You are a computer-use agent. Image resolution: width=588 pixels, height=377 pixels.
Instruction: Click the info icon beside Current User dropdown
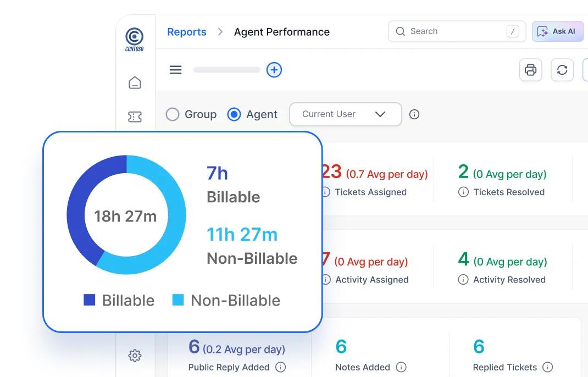(414, 114)
